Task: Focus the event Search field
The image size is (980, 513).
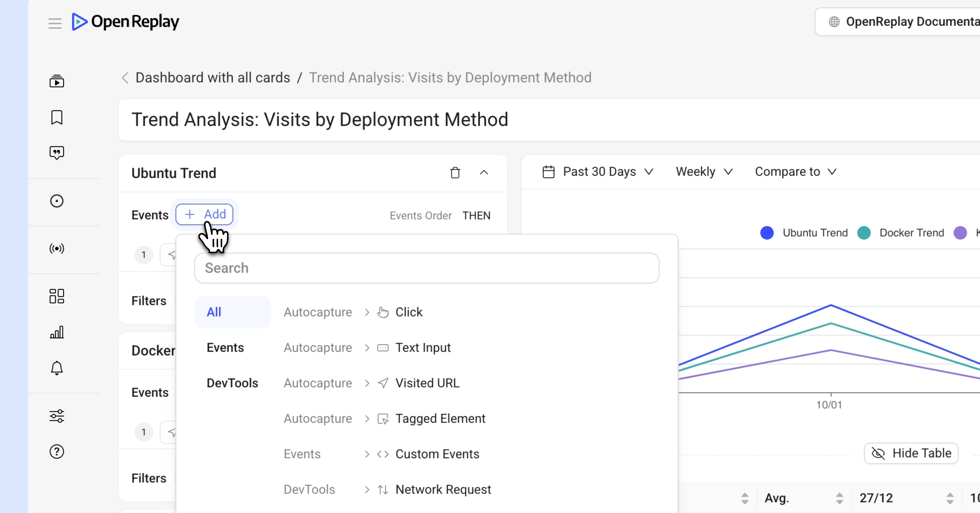Action: [x=427, y=268]
